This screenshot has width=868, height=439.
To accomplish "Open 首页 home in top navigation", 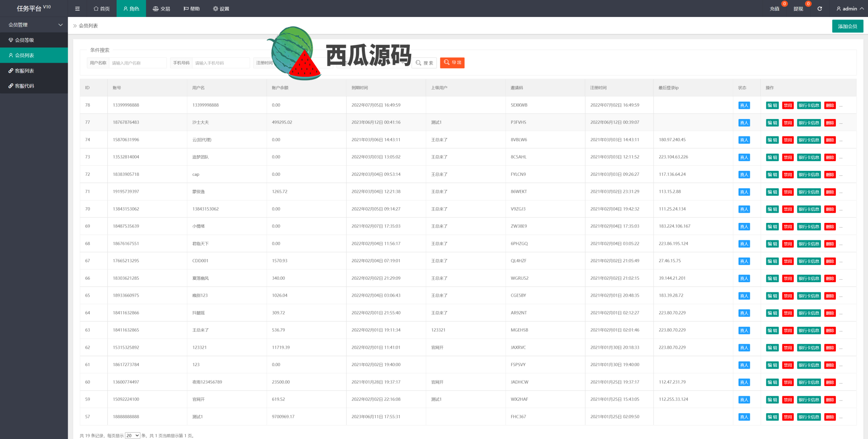I will pos(102,8).
